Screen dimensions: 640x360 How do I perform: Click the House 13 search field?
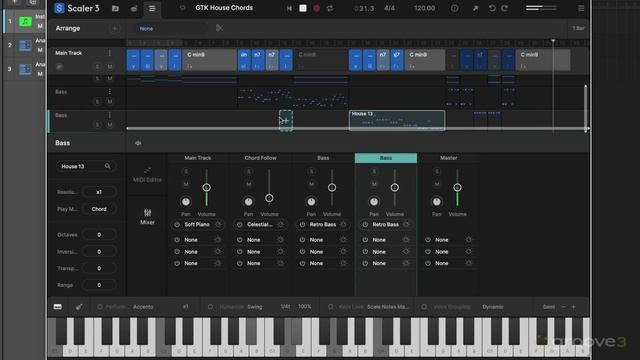(x=86, y=166)
